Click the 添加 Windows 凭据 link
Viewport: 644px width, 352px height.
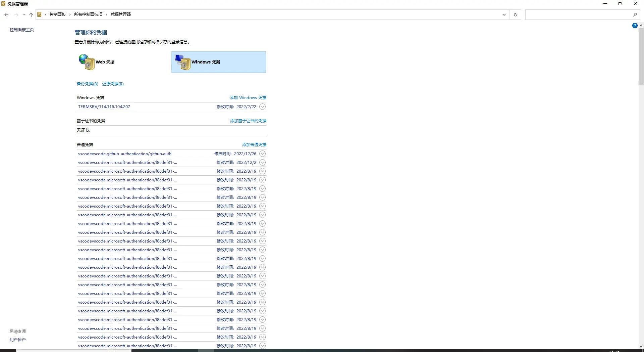pos(248,98)
